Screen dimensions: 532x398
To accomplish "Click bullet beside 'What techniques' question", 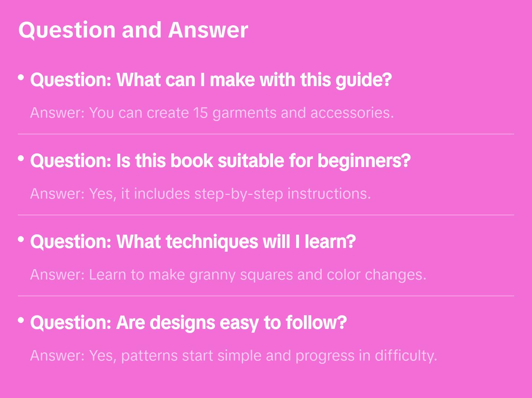I will [x=21, y=239].
